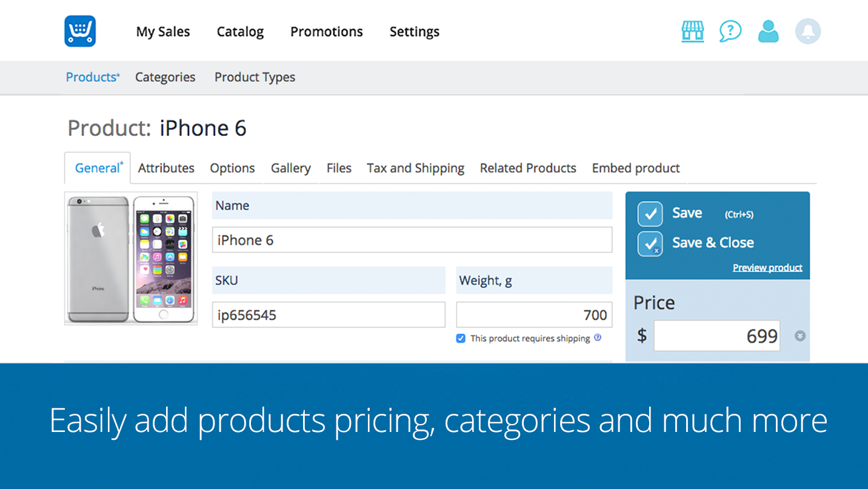Viewport: 868px width, 489px height.
Task: Navigate to Product Types
Action: pyautogui.click(x=255, y=77)
